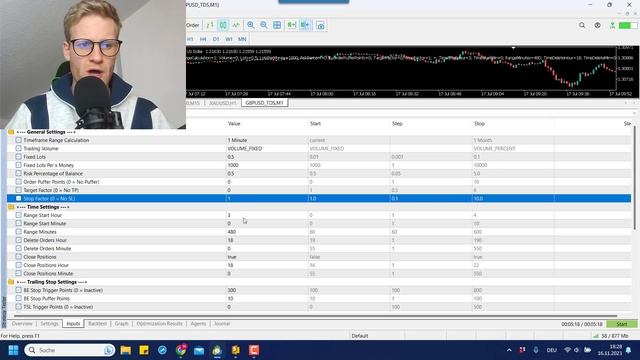Click the General Settings folder icon

11,132
